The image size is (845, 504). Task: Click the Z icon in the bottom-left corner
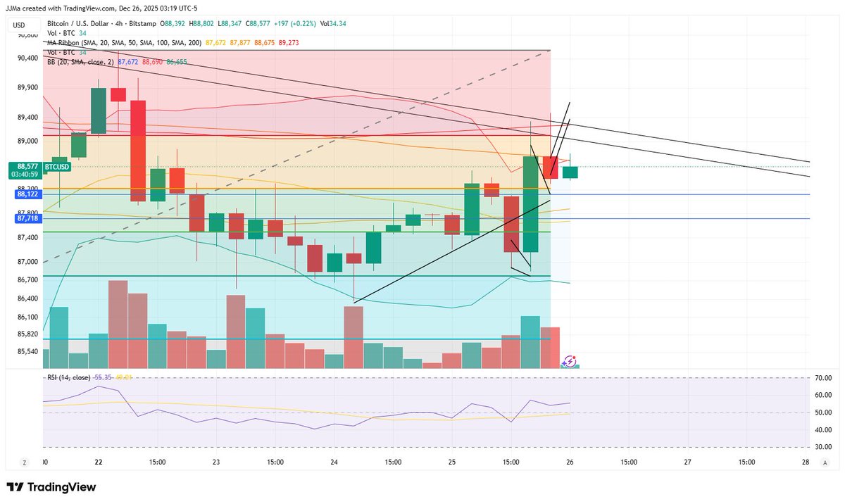[x=25, y=462]
